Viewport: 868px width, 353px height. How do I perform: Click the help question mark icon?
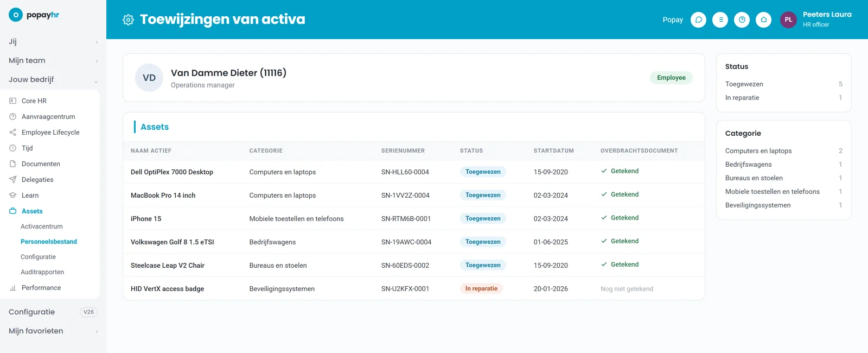(742, 20)
